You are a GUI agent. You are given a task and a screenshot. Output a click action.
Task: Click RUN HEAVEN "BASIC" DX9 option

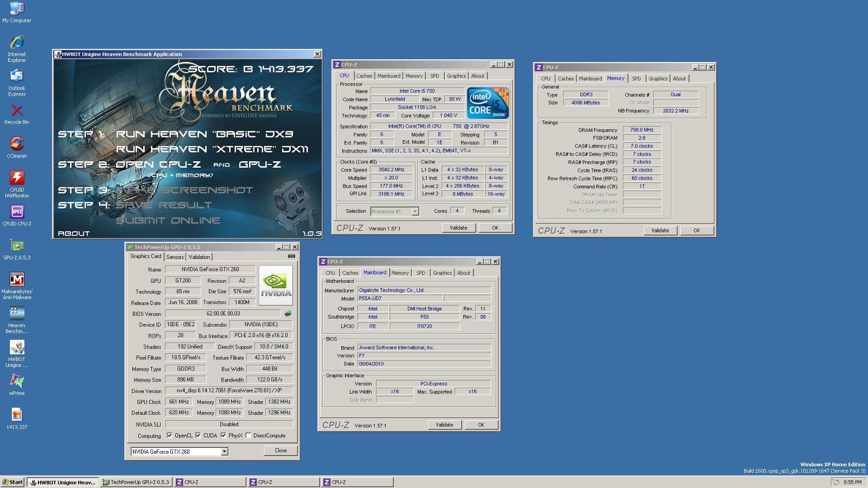coord(205,134)
